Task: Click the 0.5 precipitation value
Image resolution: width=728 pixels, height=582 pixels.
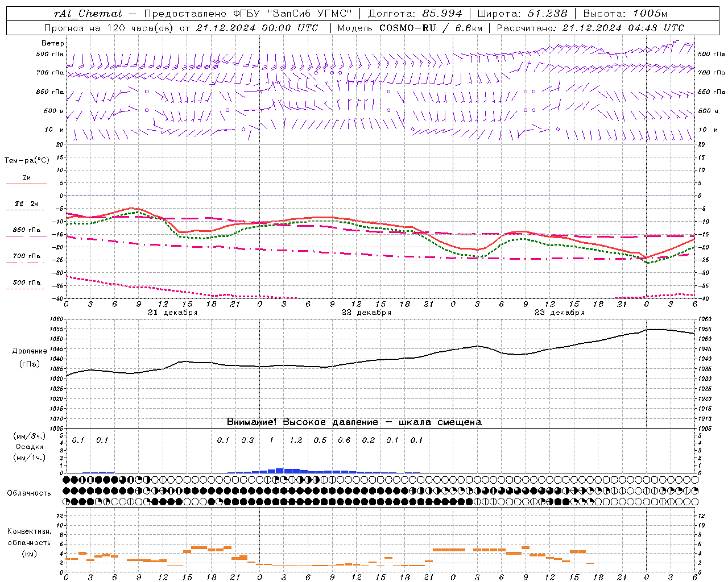Action: tap(320, 440)
